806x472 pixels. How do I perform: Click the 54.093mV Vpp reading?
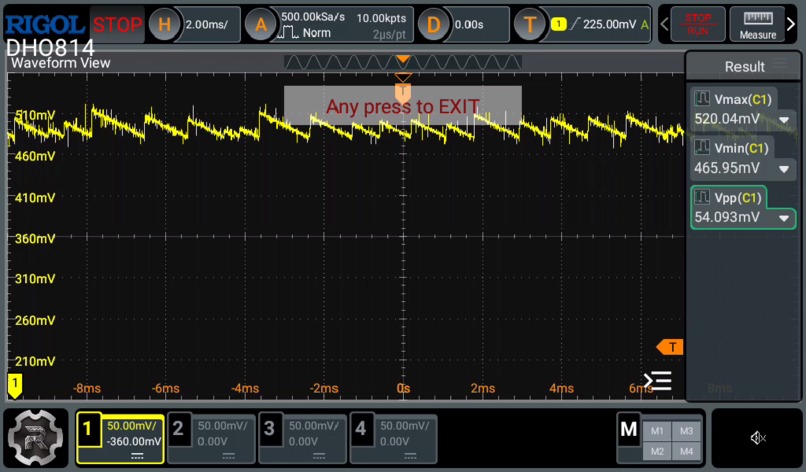[x=727, y=217]
